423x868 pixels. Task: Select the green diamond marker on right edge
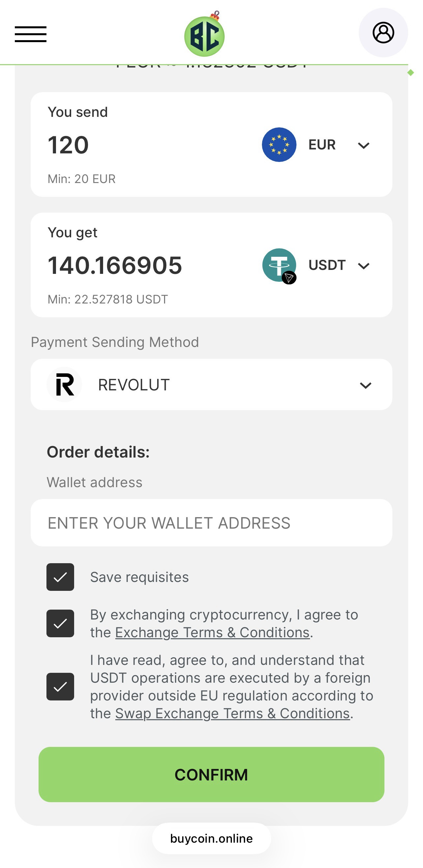click(410, 72)
